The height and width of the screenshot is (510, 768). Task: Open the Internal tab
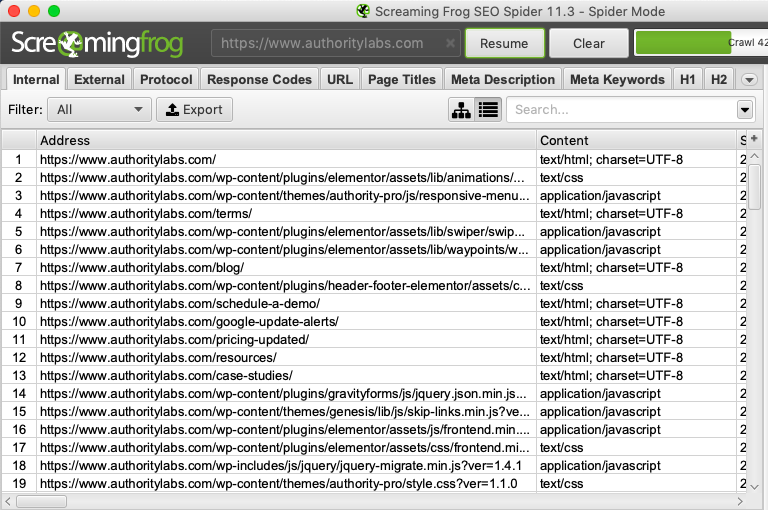pyautogui.click(x=36, y=79)
